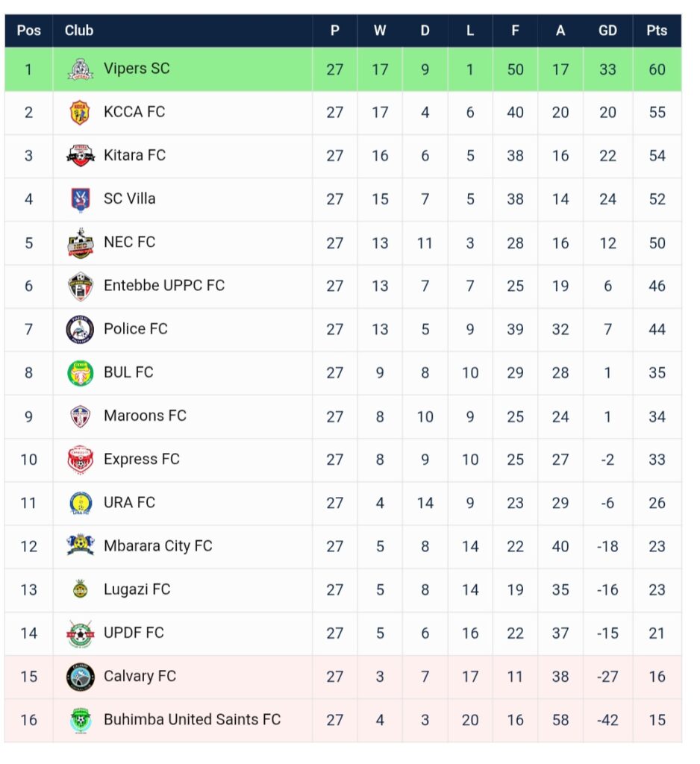This screenshot has width=700, height=764.
Task: Select the Kitara FC badge icon
Action: (81, 156)
